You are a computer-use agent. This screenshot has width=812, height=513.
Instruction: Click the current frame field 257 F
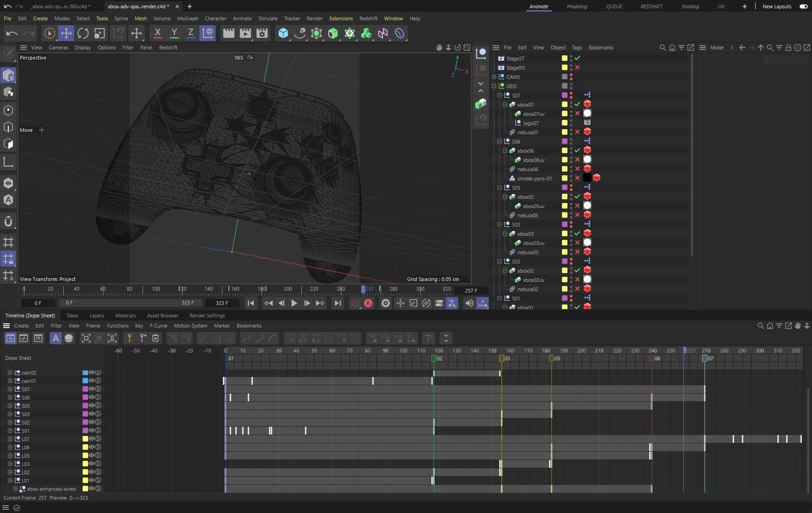click(471, 291)
